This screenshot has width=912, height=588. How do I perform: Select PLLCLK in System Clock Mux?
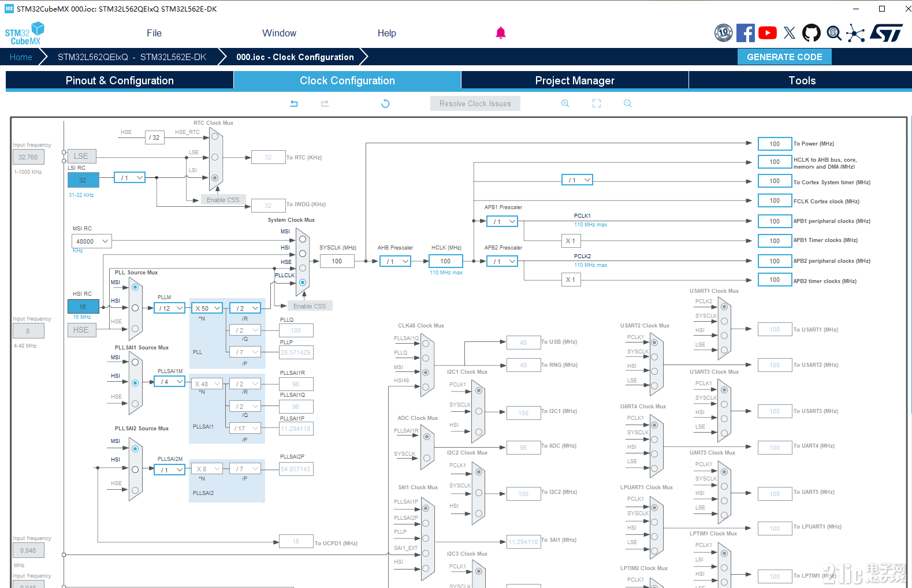click(303, 282)
